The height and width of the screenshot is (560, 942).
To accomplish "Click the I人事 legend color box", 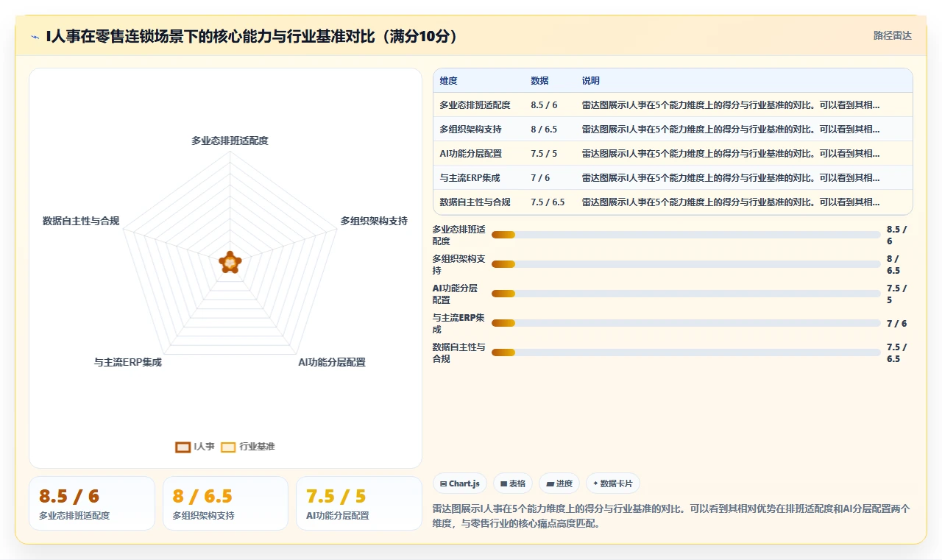I will click(x=183, y=447).
